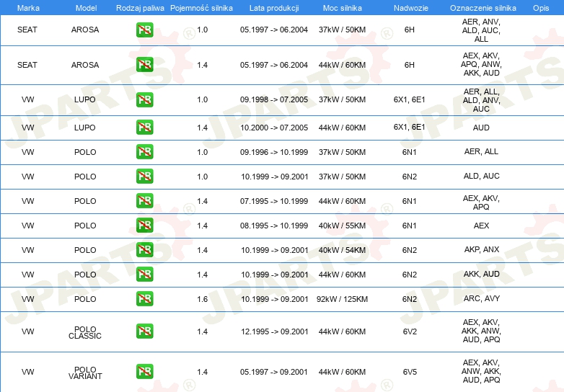Click petrol fuel icon in SEAT AROSA 1.4 row

click(x=144, y=65)
